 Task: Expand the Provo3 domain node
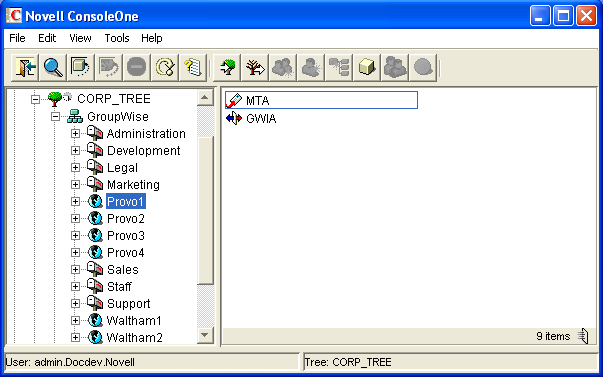point(75,235)
